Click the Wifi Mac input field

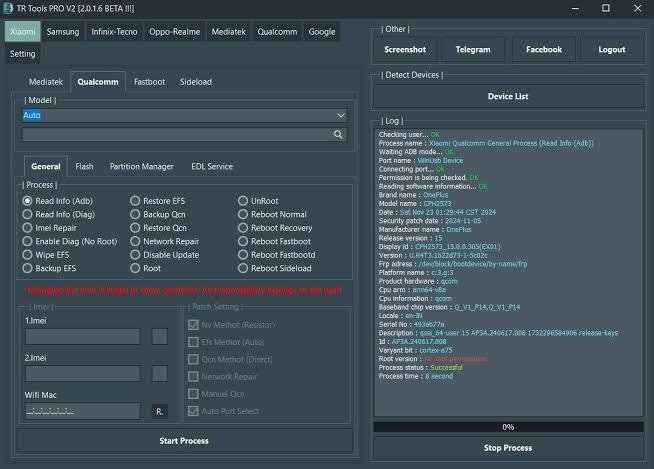(82, 411)
